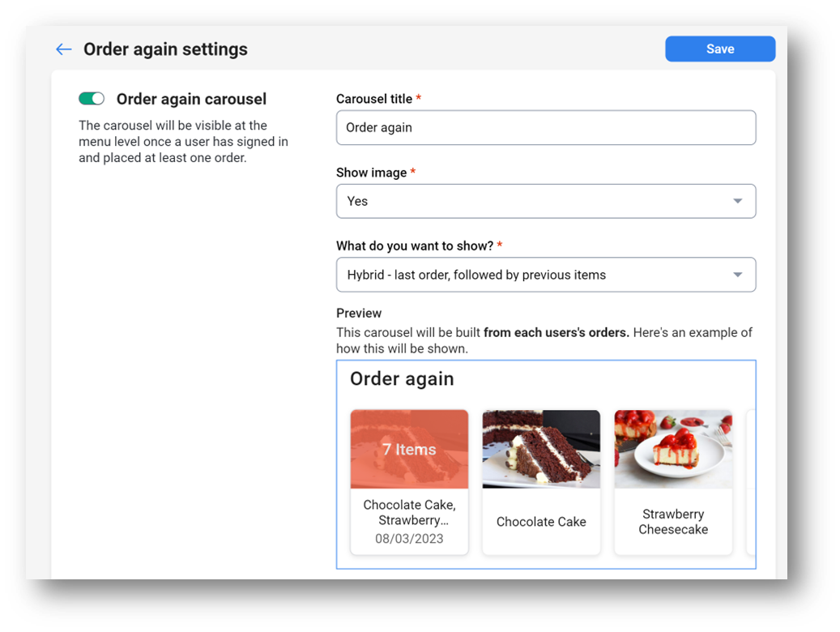Image resolution: width=840 pixels, height=632 pixels.
Task: Click the 08/03/2023 order date
Action: coord(409,540)
